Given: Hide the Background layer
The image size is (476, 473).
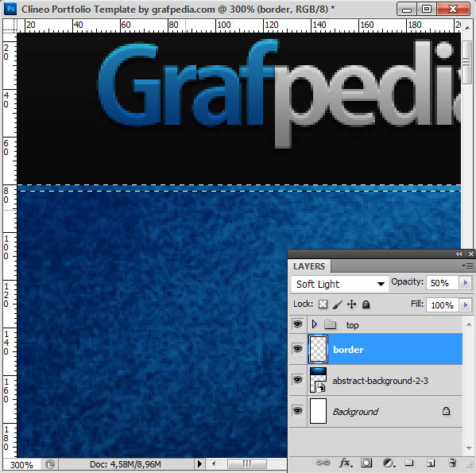Looking at the screenshot, I should pyautogui.click(x=297, y=411).
